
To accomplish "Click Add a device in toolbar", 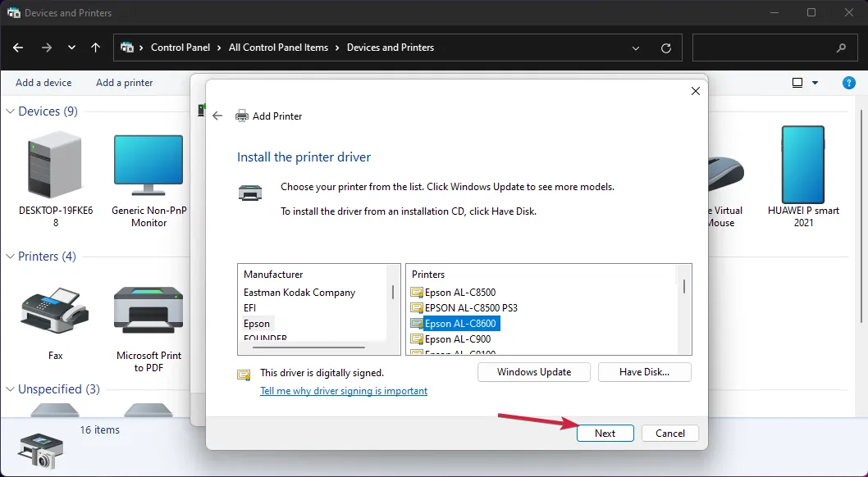I will coord(43,83).
